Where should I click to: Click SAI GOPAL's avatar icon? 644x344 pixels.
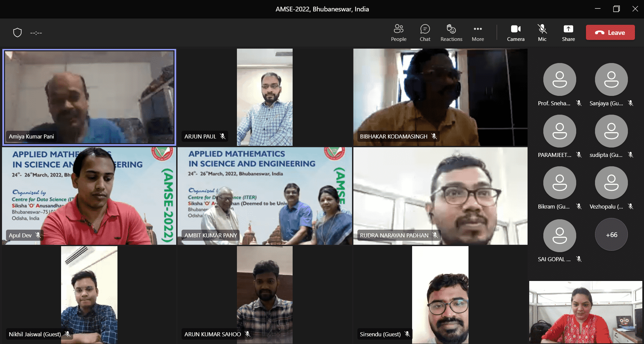point(559,235)
